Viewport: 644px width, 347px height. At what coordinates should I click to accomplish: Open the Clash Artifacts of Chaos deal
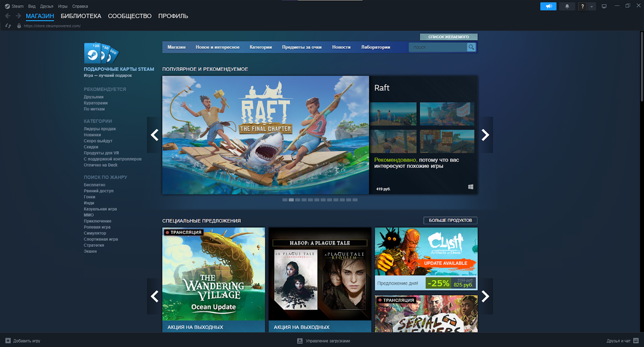point(426,259)
